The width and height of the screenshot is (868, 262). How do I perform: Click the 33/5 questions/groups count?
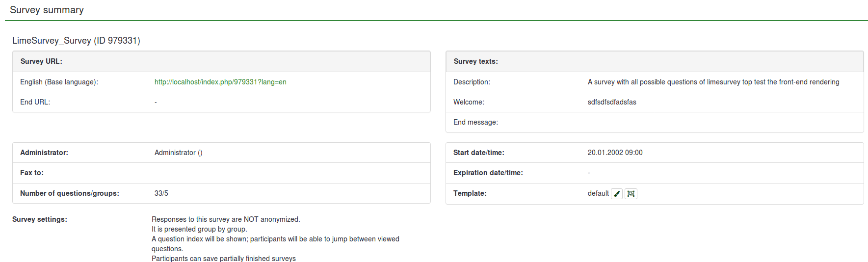(x=161, y=193)
